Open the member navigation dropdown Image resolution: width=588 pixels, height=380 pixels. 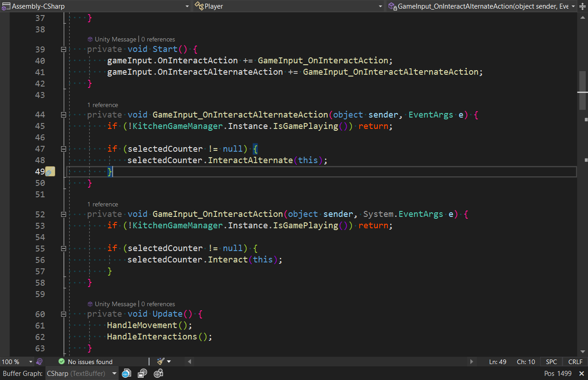pos(481,6)
